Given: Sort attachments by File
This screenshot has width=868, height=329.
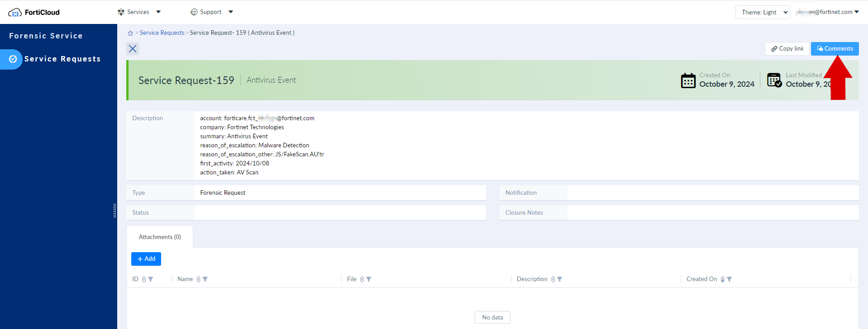Looking at the screenshot, I should (362, 279).
